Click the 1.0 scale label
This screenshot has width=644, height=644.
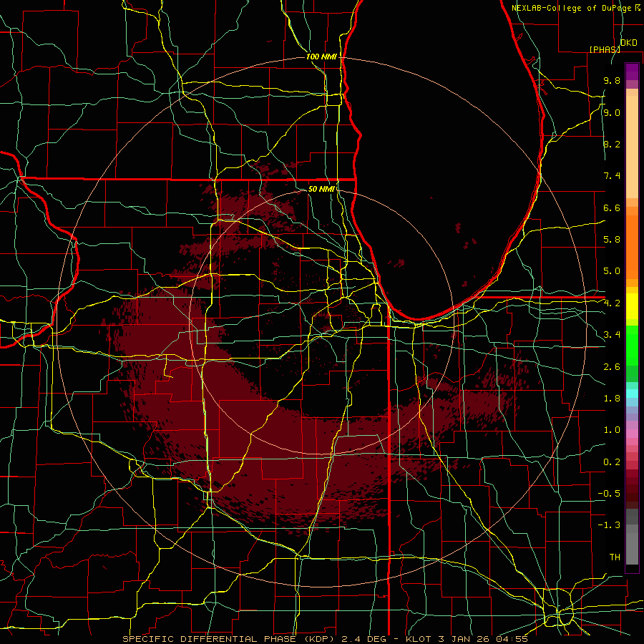pos(612,430)
